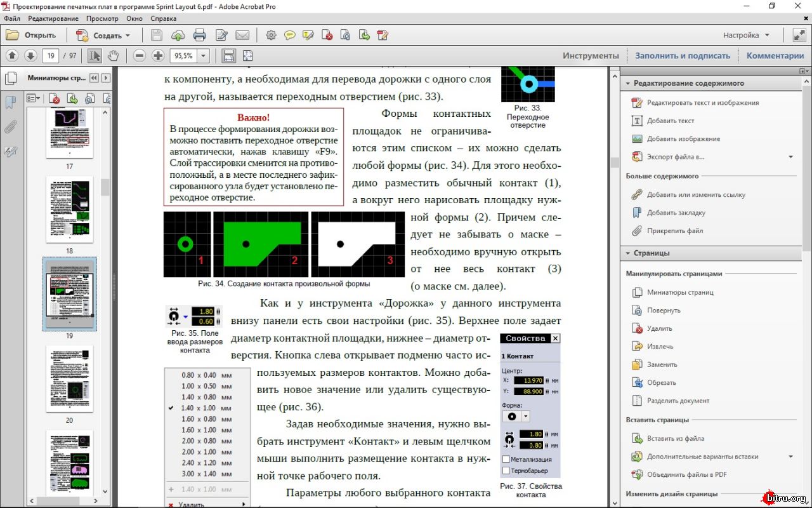The height and width of the screenshot is (508, 812).
Task: Click the sign document pen icon in toolbar
Action: pos(383,35)
